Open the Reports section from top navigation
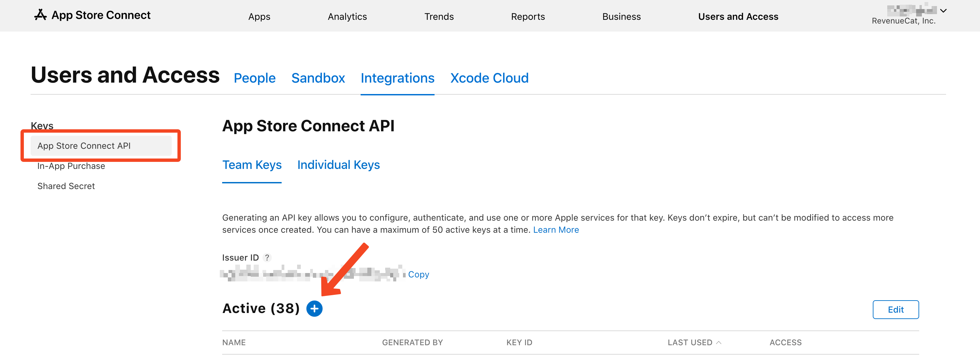This screenshot has width=980, height=360. (528, 16)
